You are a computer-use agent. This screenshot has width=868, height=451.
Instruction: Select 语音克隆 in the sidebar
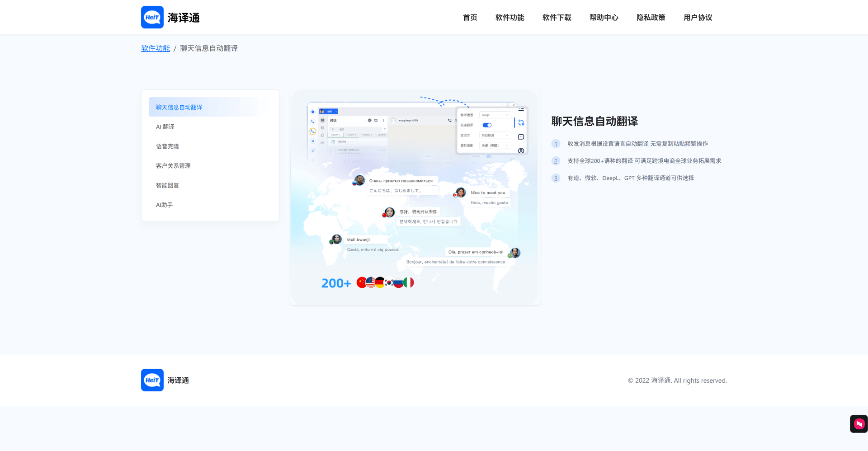tap(210, 146)
